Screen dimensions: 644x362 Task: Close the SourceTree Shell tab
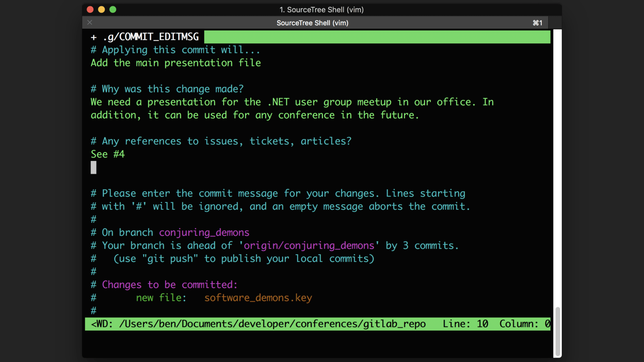(x=90, y=23)
